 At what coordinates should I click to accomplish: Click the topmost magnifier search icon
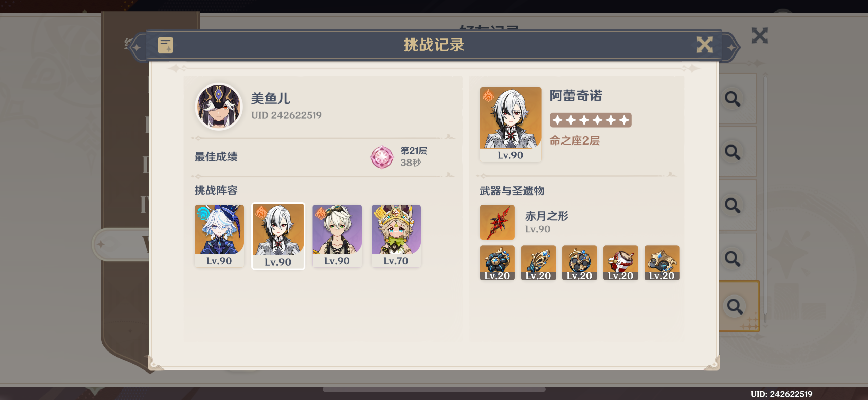(x=733, y=99)
